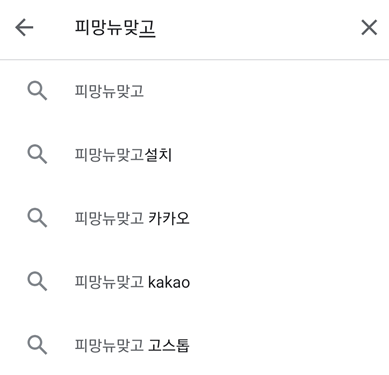The width and height of the screenshot is (389, 375).
Task: Clear the search text with X icon
Action: pyautogui.click(x=369, y=27)
